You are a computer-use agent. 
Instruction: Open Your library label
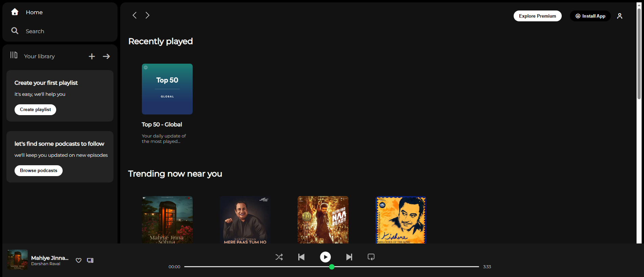pos(39,56)
